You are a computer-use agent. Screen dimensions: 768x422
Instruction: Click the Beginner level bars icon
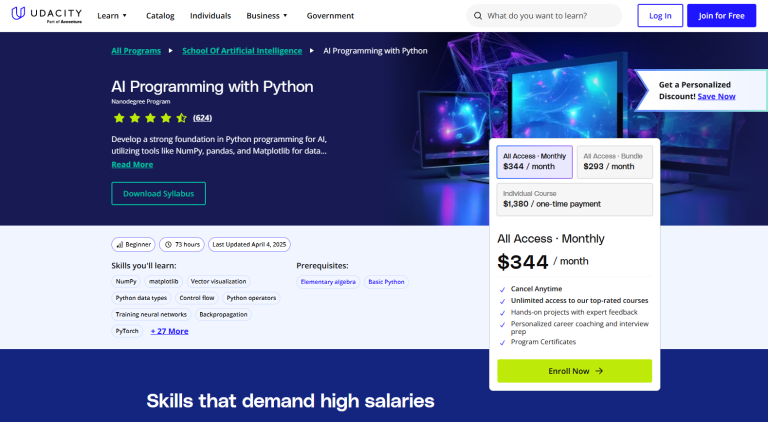(x=120, y=245)
